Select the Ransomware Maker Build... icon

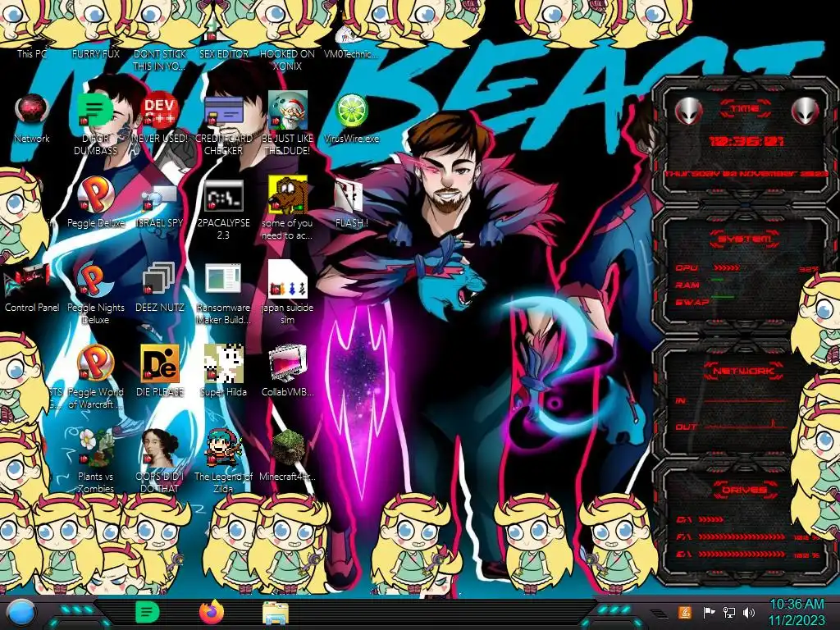[223, 280]
